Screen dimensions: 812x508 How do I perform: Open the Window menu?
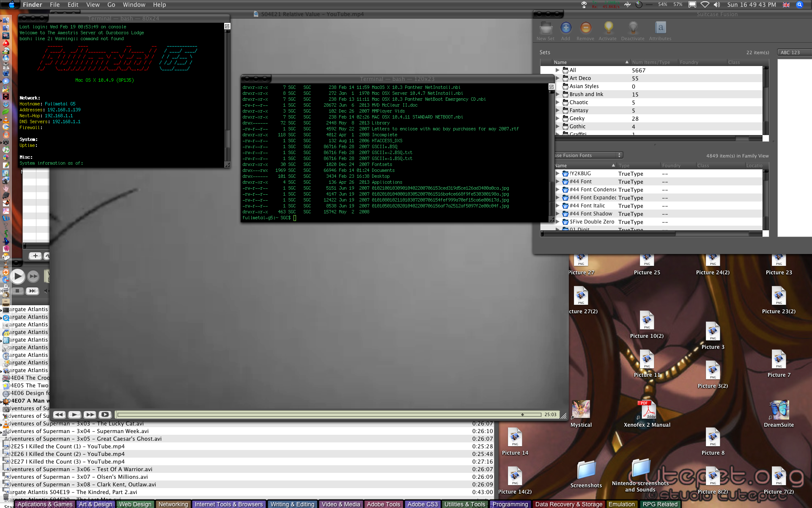134,5
